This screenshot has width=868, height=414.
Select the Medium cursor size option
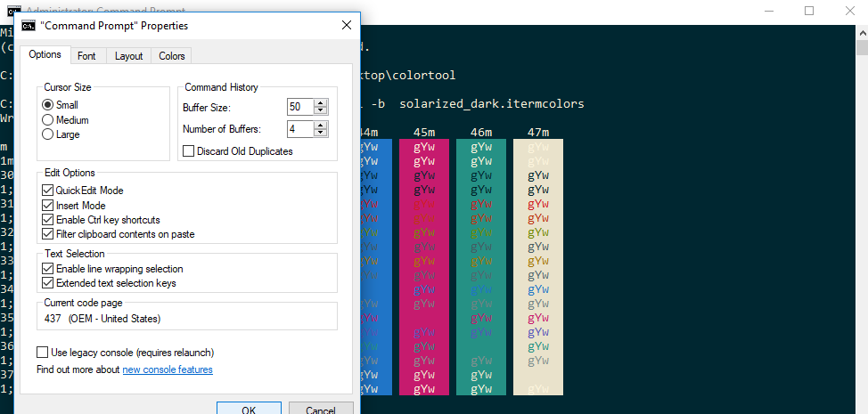[x=48, y=120]
